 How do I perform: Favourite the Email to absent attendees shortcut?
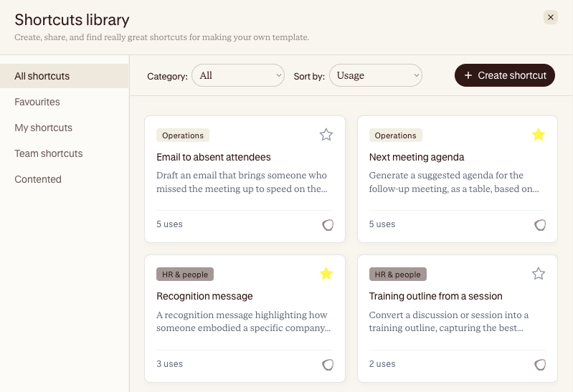click(326, 135)
